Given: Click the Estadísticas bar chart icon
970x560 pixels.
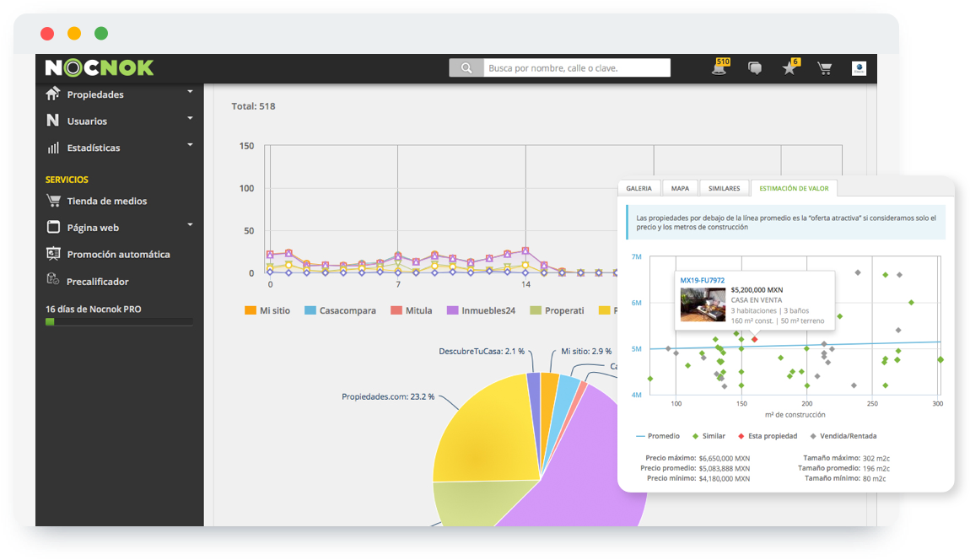Looking at the screenshot, I should tap(53, 148).
